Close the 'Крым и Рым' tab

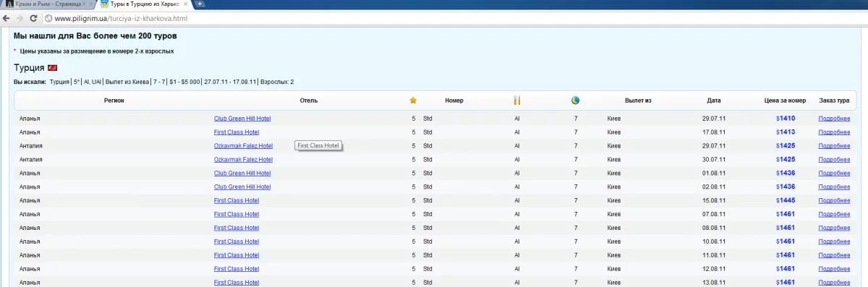coord(90,4)
